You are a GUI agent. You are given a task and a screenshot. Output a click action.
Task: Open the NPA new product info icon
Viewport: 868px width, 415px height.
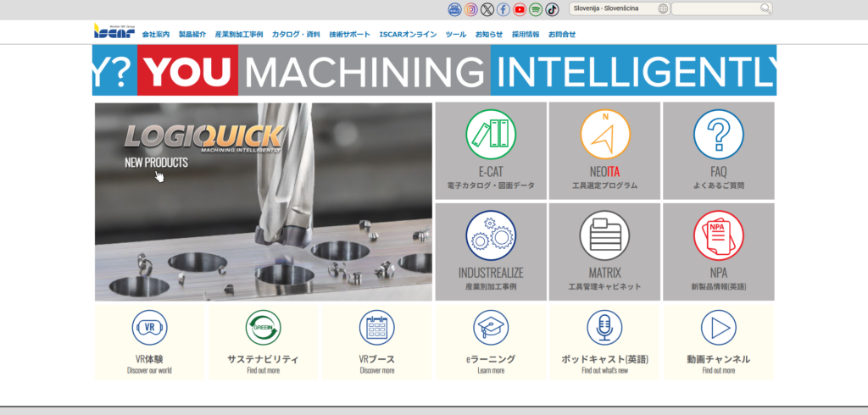coord(718,235)
